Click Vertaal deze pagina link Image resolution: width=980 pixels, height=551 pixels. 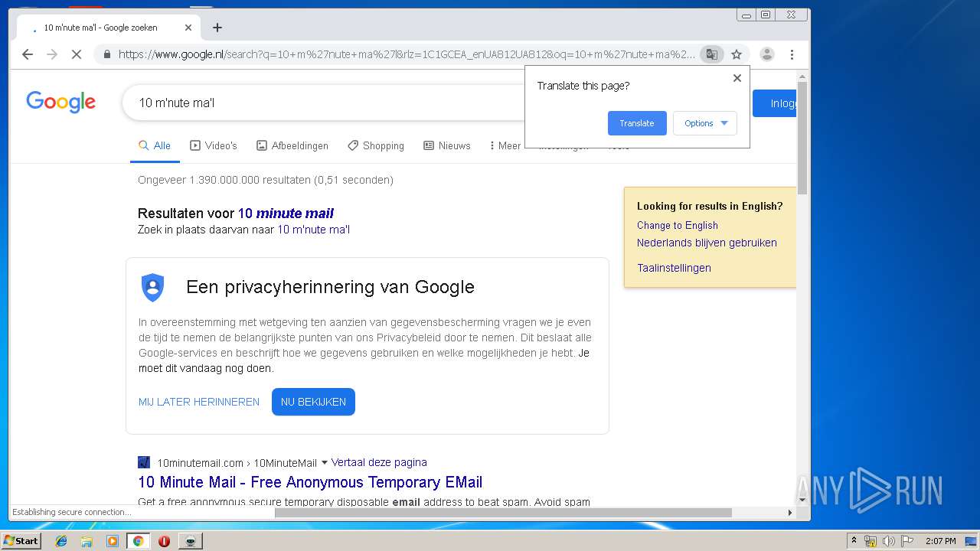(x=379, y=462)
